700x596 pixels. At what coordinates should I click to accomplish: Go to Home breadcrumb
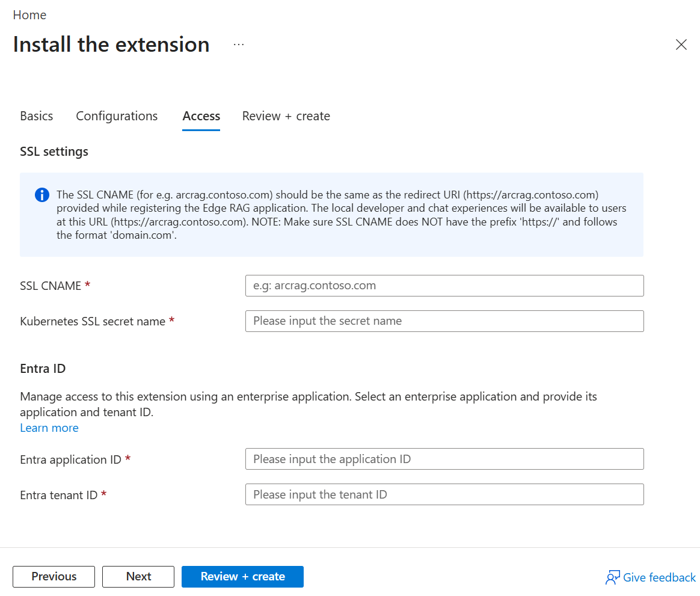[29, 15]
